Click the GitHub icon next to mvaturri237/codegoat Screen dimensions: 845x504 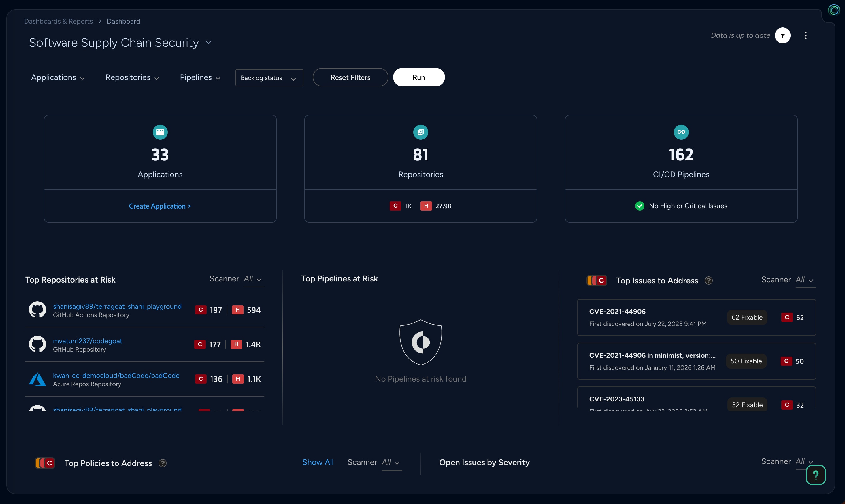37,344
